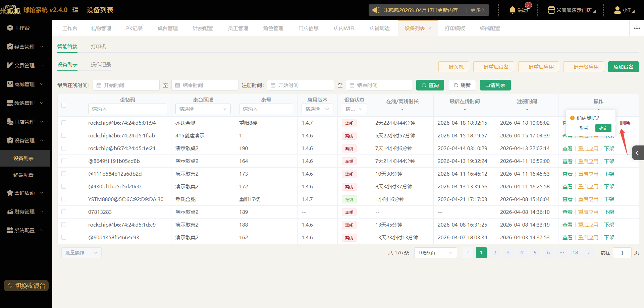Select 终端配置 in the sidebar
This screenshot has height=308, width=644.
(23, 175)
